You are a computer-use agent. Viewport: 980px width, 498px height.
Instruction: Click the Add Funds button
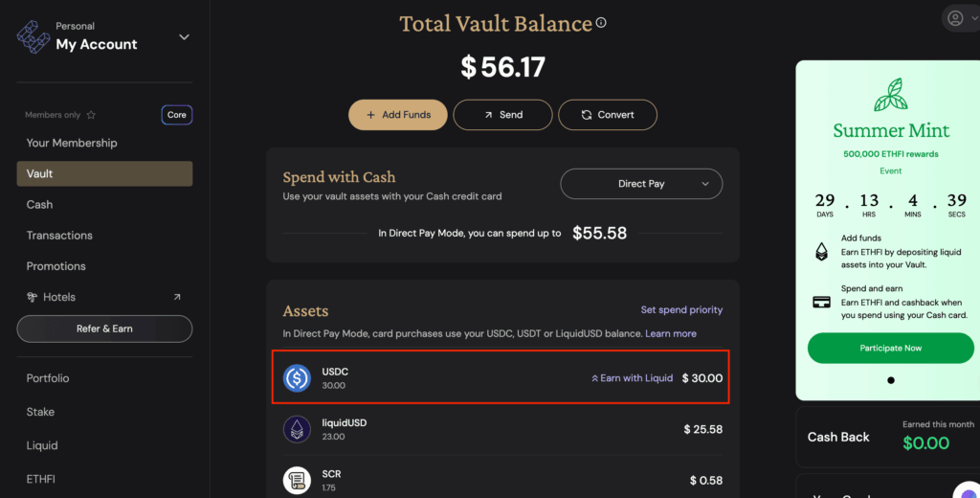click(398, 115)
